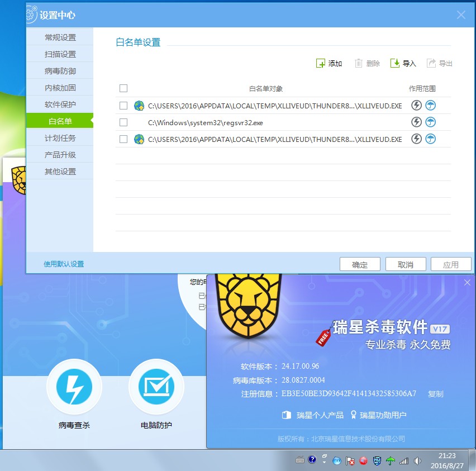
Task: Click the 瑞星功勋用户 medal icon
Action: coord(353,415)
